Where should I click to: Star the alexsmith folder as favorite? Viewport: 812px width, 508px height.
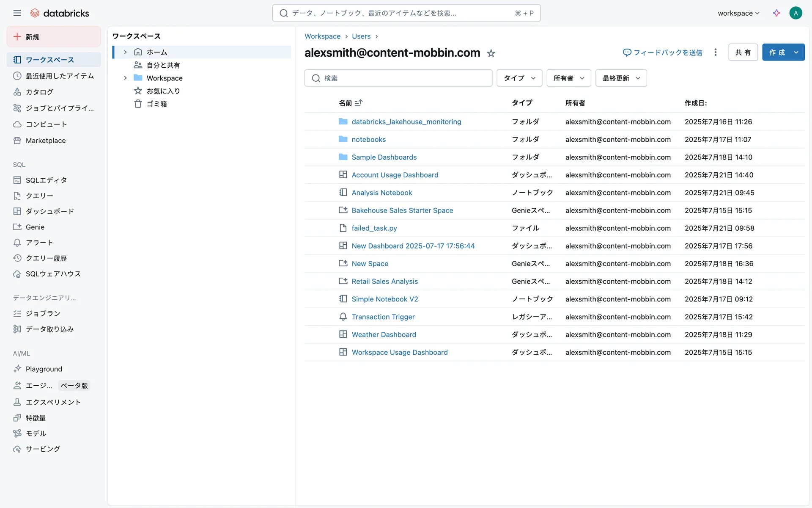click(491, 53)
